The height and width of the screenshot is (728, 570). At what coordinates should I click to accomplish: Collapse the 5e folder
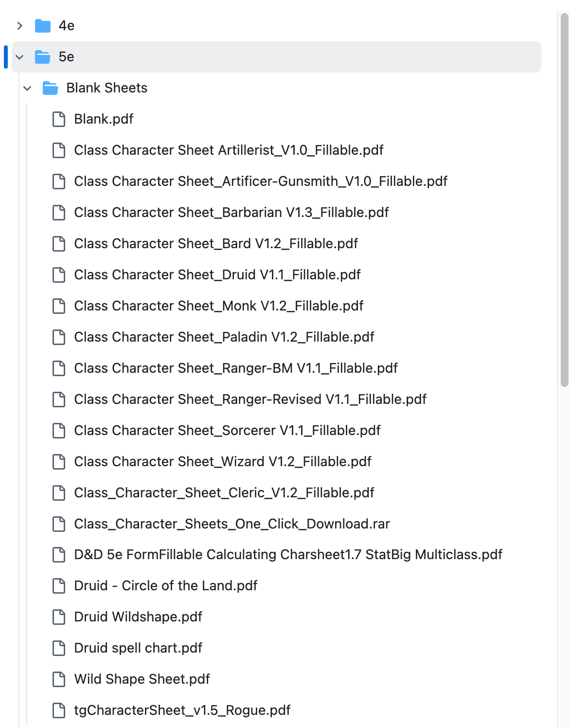tap(19, 57)
